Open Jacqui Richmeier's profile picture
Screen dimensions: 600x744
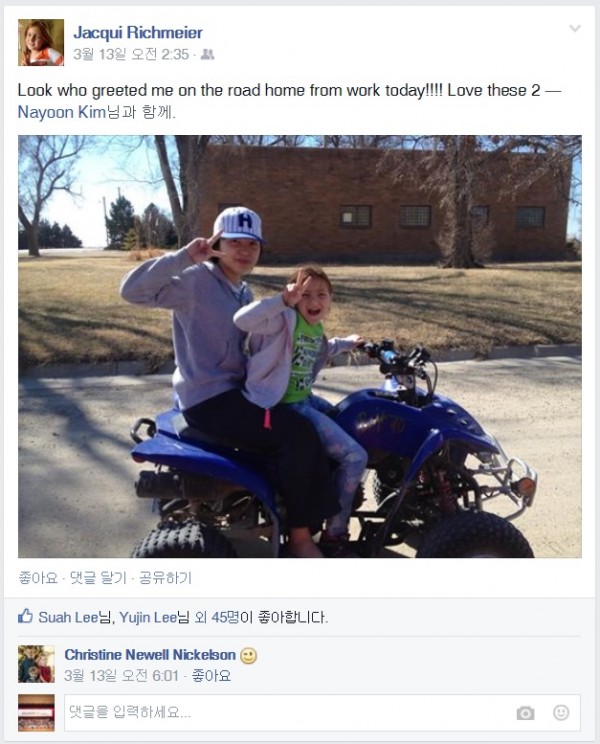coord(41,42)
